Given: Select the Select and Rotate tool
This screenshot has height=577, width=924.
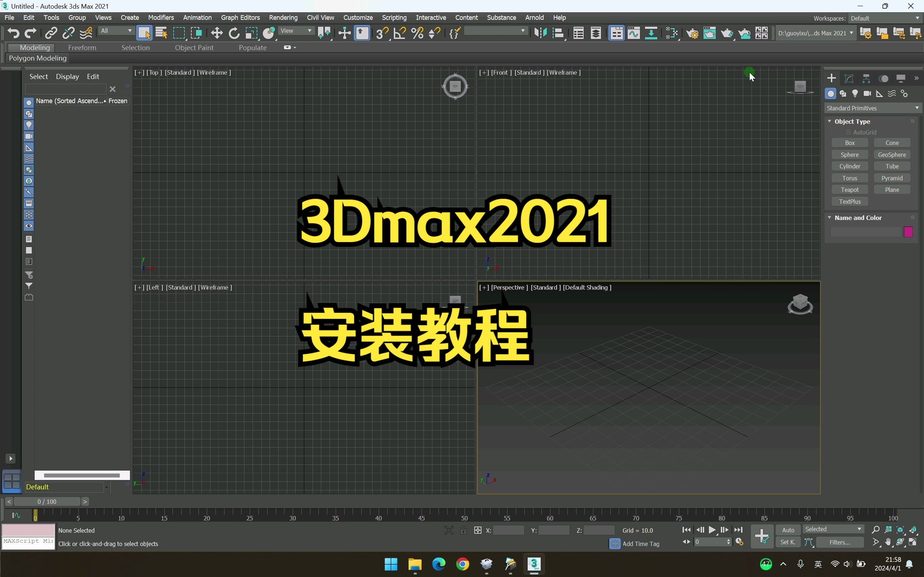Looking at the screenshot, I should [234, 33].
